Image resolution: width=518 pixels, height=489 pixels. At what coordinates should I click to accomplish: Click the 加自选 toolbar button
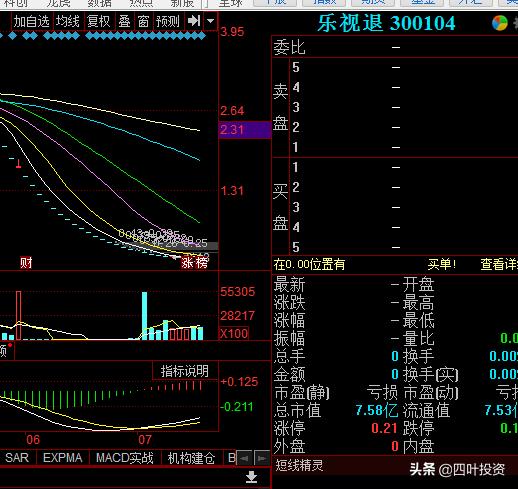point(32,21)
